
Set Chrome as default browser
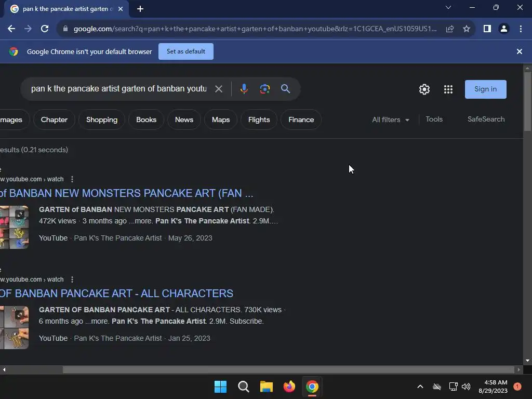point(186,51)
